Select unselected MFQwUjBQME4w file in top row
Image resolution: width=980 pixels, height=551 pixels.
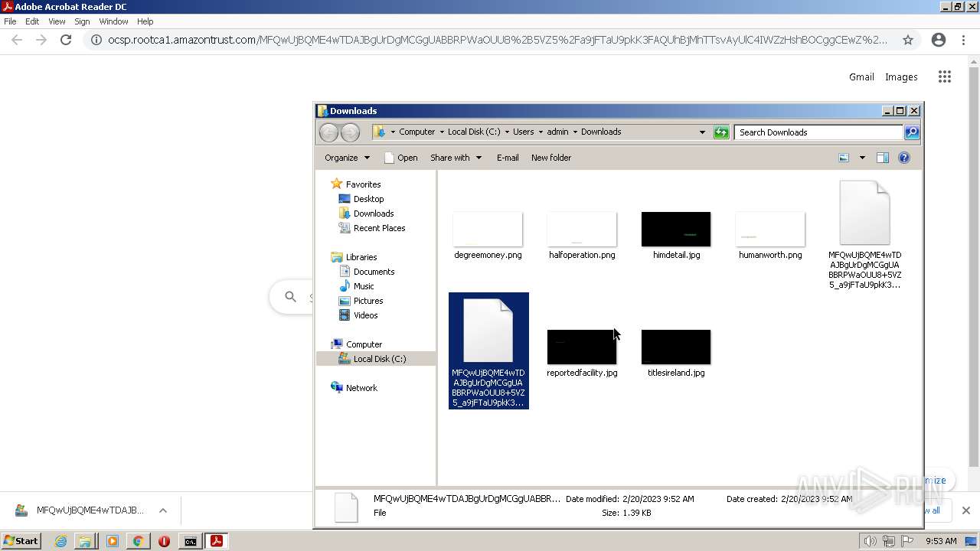click(x=864, y=213)
